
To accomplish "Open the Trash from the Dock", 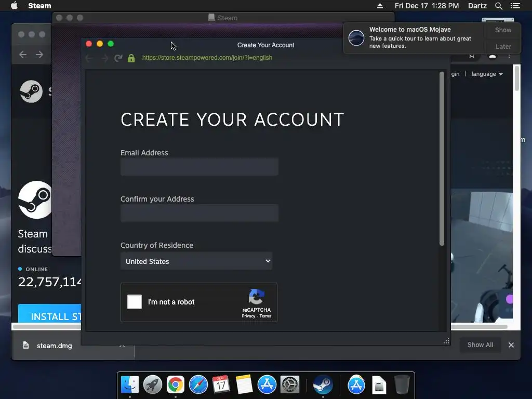I will 402,384.
